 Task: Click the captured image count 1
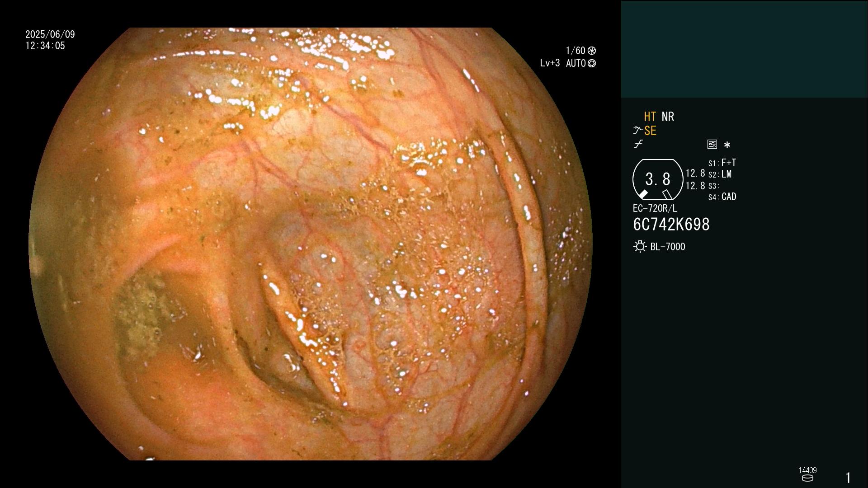[848, 478]
